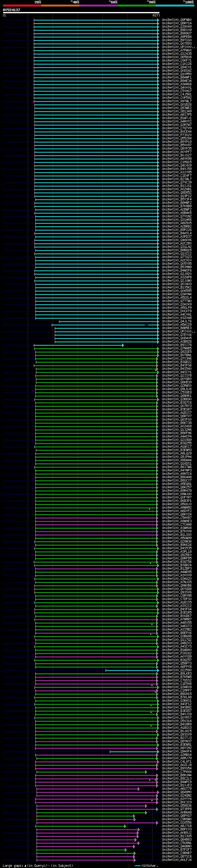197x868 pixels.
Task: Open hit UniRef100_Q58836
Action: (x=176, y=806)
